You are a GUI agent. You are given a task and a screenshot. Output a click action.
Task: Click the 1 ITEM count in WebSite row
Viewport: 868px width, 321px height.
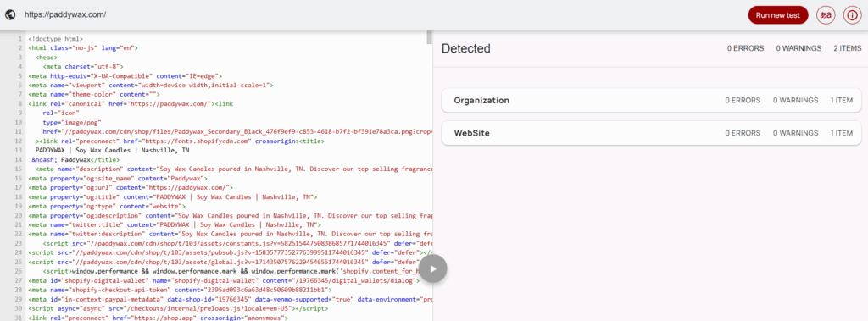coord(842,133)
